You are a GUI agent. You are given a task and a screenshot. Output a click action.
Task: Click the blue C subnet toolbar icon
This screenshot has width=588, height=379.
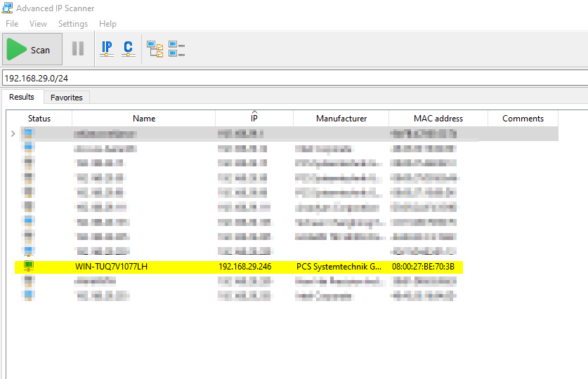[x=129, y=48]
